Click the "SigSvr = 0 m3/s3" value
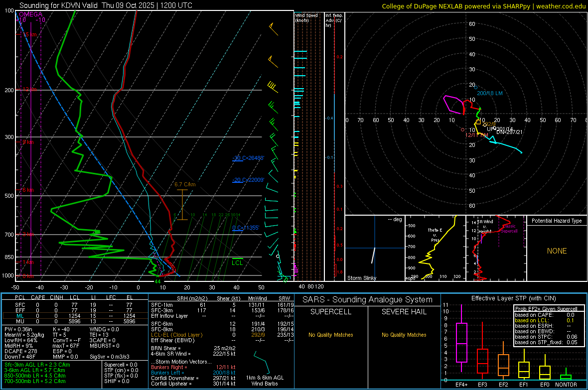Screen dimensions: 588x390 (x=110, y=357)
